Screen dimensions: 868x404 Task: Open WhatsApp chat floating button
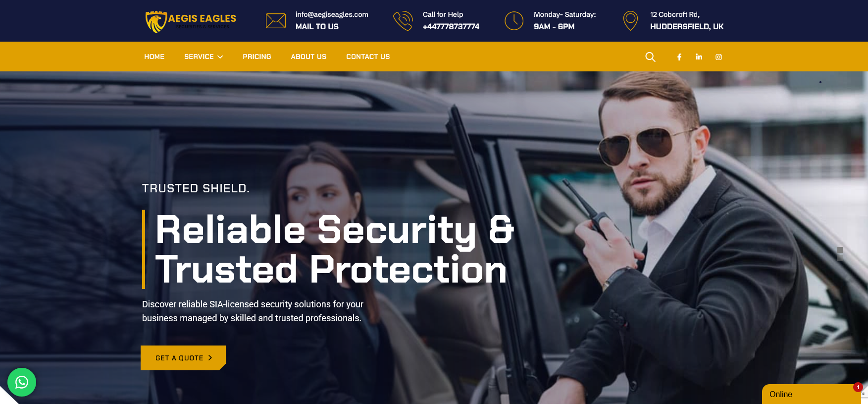(22, 382)
